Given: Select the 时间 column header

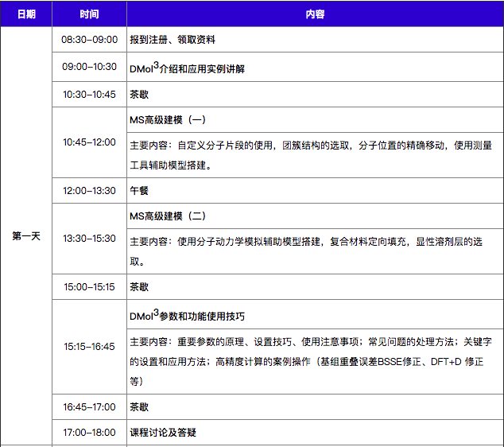Looking at the screenshot, I should (89, 14).
